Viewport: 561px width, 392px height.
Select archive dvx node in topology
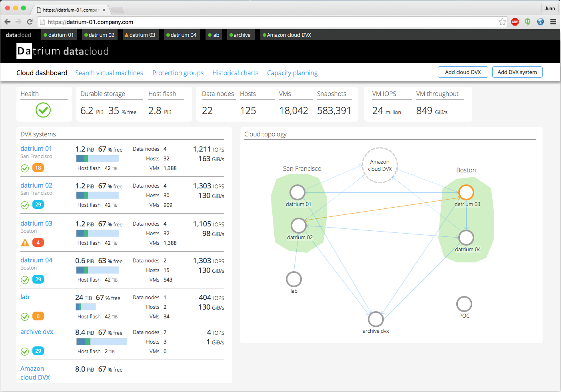coord(376,319)
